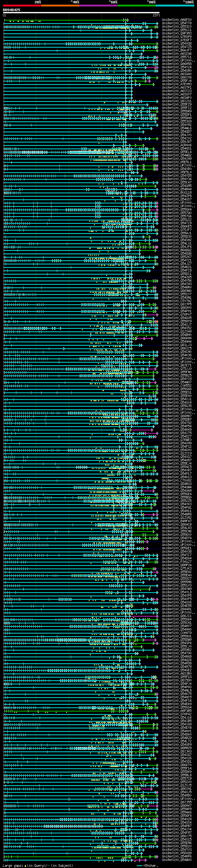Select hit UniRef100_Q54TZ5
Screen dimensions: 197x868
coord(176,47)
